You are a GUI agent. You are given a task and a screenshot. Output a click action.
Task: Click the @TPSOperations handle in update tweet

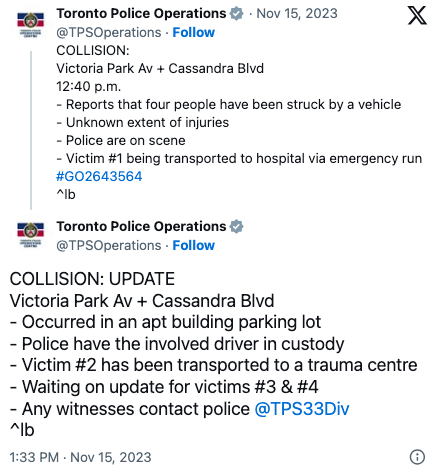[x=109, y=245]
